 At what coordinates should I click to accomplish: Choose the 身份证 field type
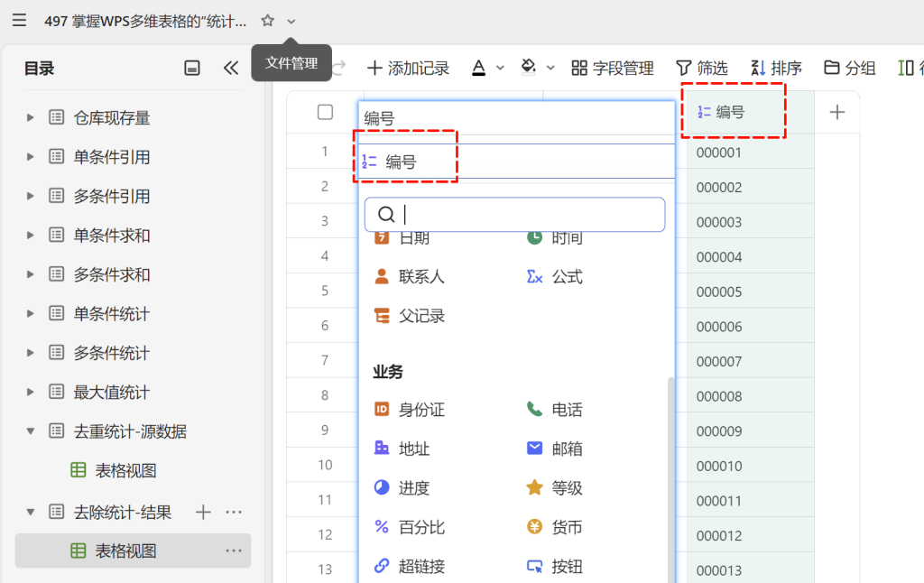tap(409, 410)
